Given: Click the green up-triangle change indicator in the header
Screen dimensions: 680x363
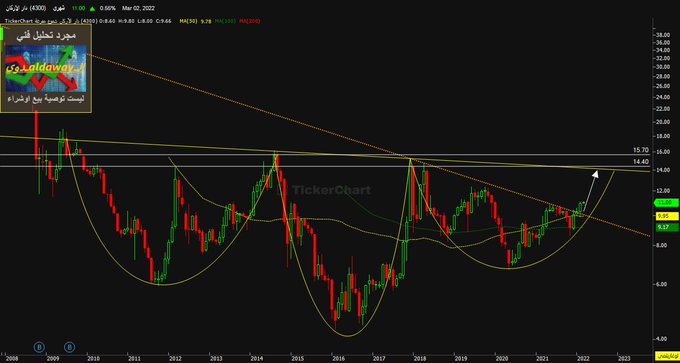Looking at the screenshot, I should tap(92, 8).
